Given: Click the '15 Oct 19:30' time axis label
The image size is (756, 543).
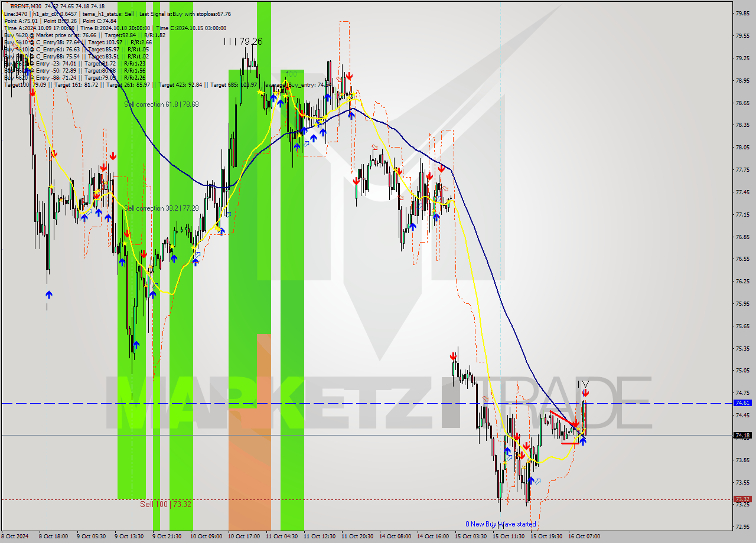Looking at the screenshot, I should pos(546,537).
